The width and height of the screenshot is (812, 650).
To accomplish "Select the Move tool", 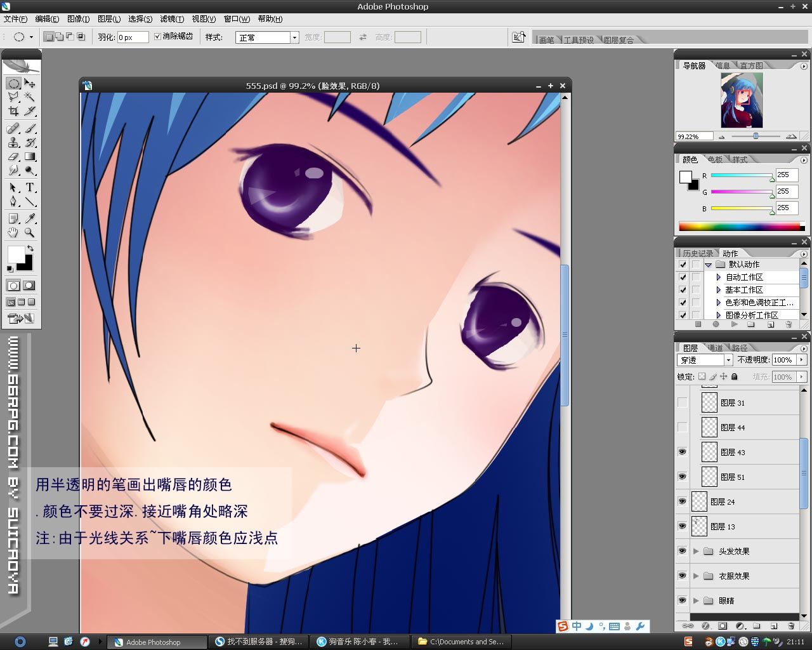I will [x=30, y=83].
